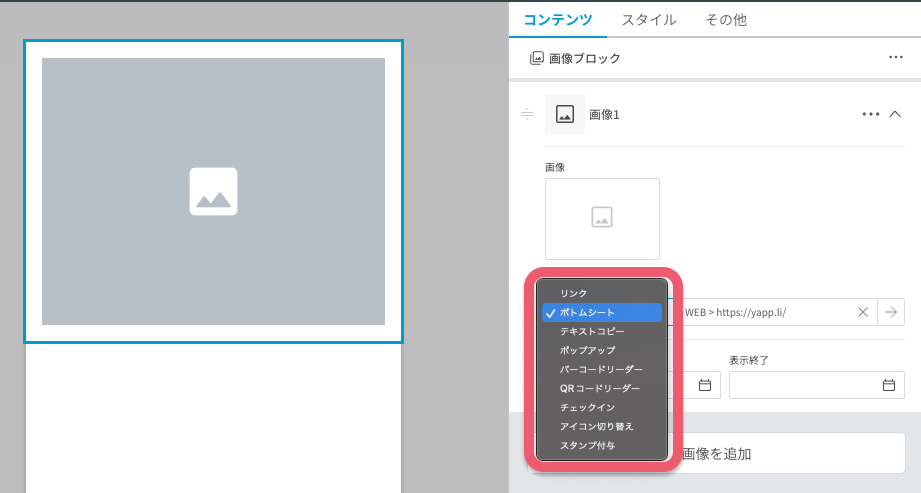Click the 画像ブロック gallery icon
The height and width of the screenshot is (493, 921).
tap(536, 58)
